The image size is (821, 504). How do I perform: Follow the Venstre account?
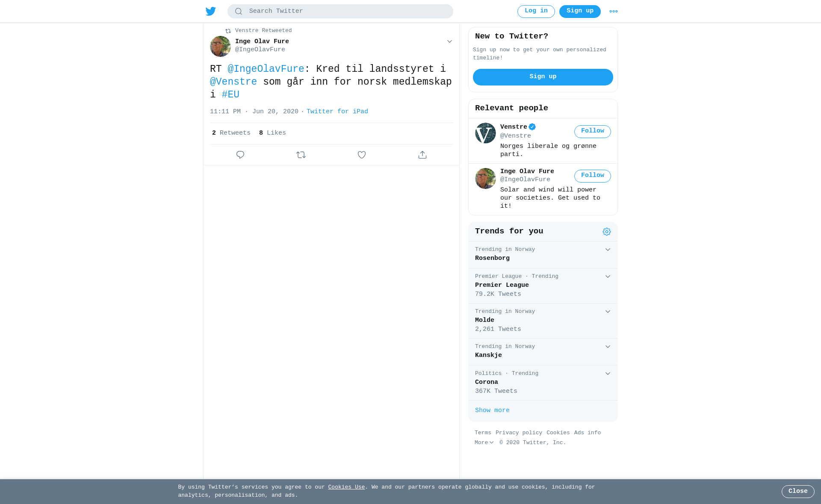point(593,132)
